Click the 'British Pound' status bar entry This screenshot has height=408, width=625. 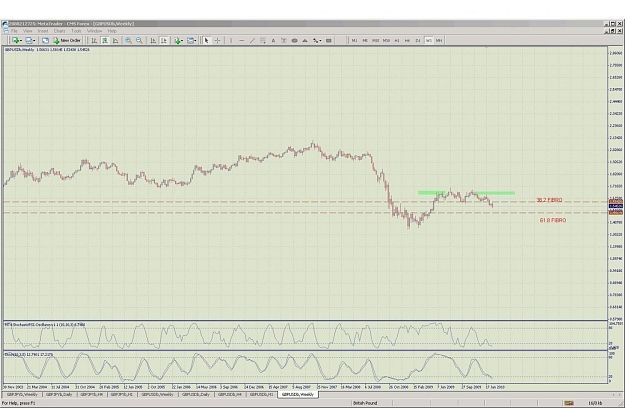click(x=365, y=403)
